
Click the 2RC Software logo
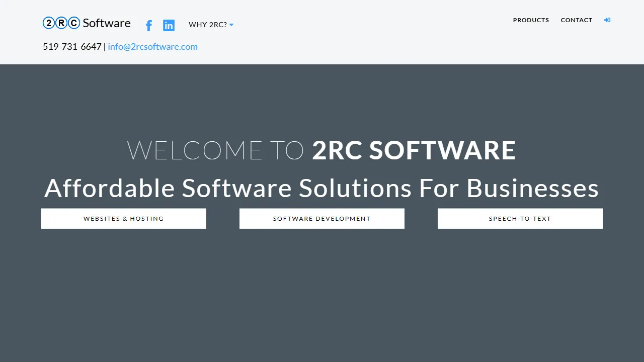coord(87,23)
